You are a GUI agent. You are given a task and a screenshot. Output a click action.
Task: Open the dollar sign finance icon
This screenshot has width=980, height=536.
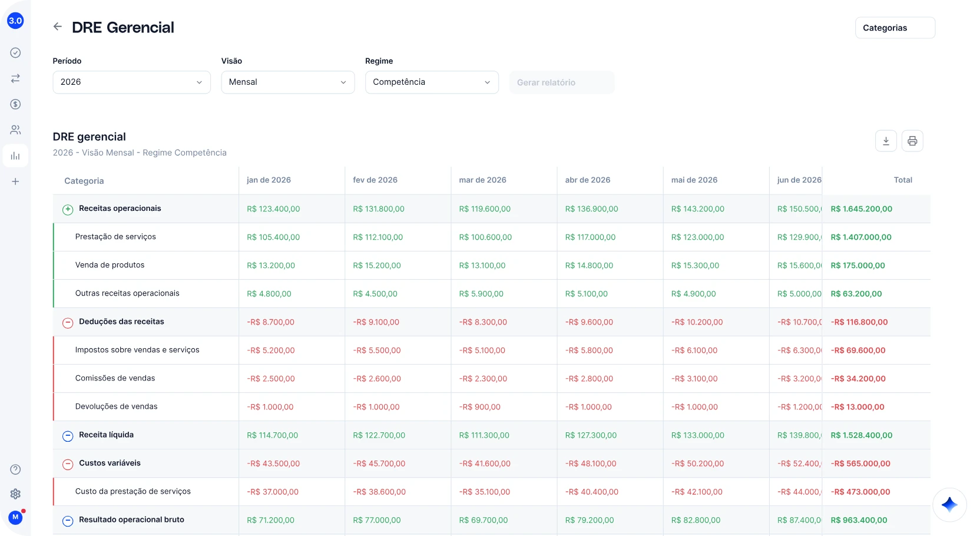(x=15, y=104)
